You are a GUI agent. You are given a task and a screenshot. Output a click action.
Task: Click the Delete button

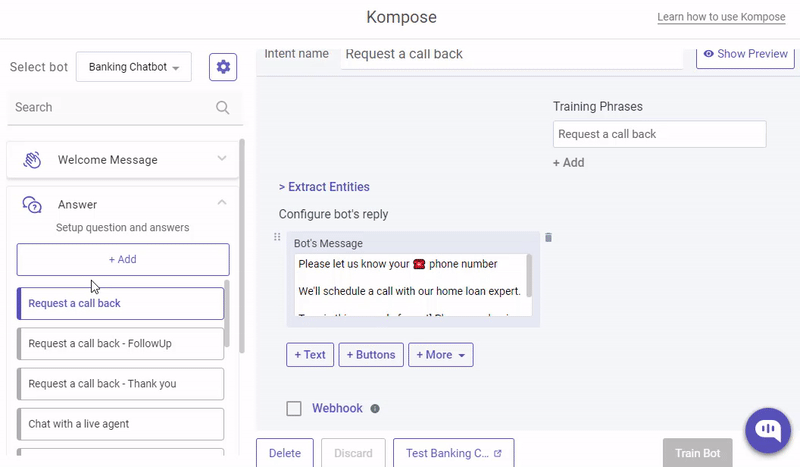285,453
